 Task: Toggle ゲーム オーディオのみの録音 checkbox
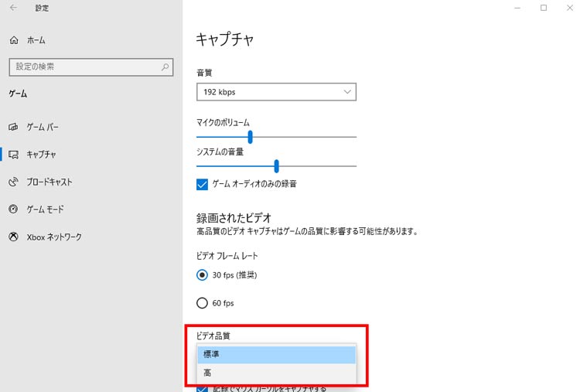[202, 184]
